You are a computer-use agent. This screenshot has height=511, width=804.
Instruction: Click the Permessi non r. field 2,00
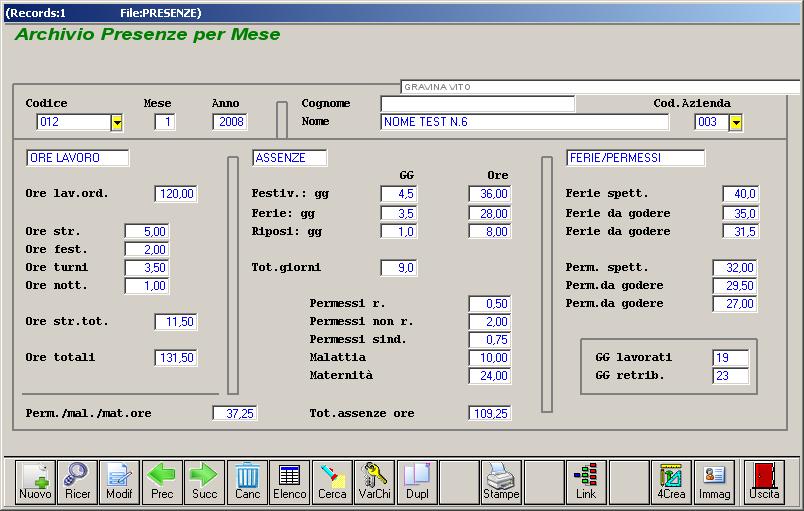click(490, 322)
